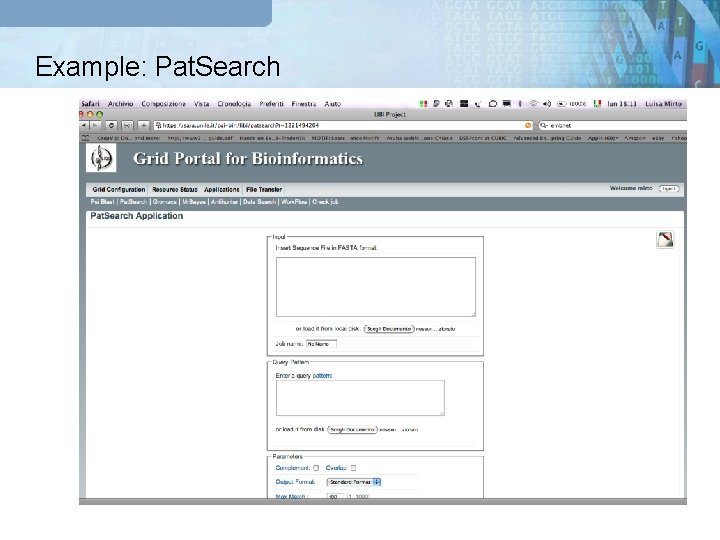Click the volume icon in menu bar
Viewport: 720px width, 540px height.
coord(547,104)
